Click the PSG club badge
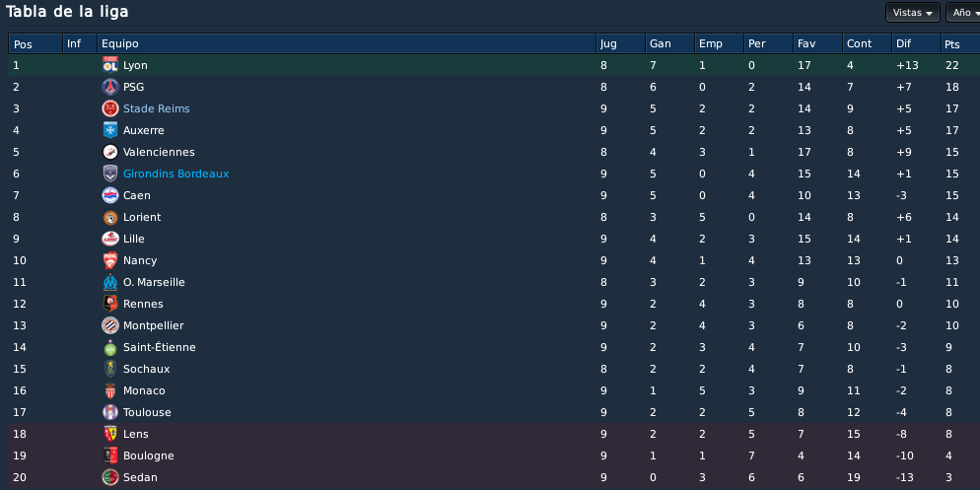The height and width of the screenshot is (490, 980). click(110, 87)
